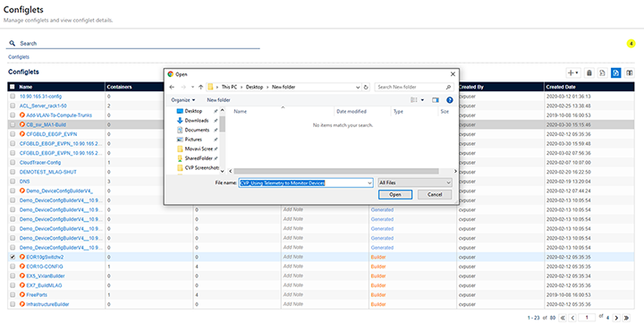
Task: Open recent locations dropdown near forward arrow
Action: [x=192, y=87]
